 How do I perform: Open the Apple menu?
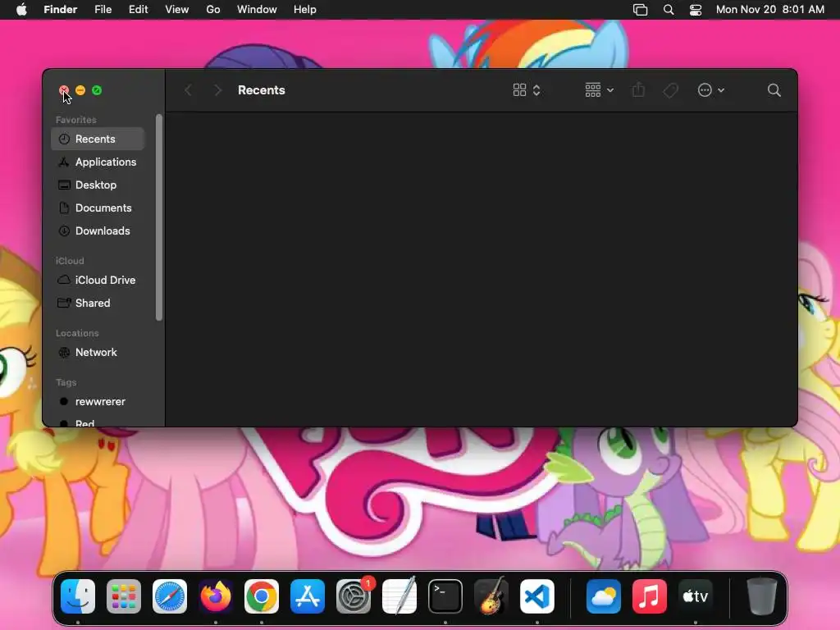point(21,10)
